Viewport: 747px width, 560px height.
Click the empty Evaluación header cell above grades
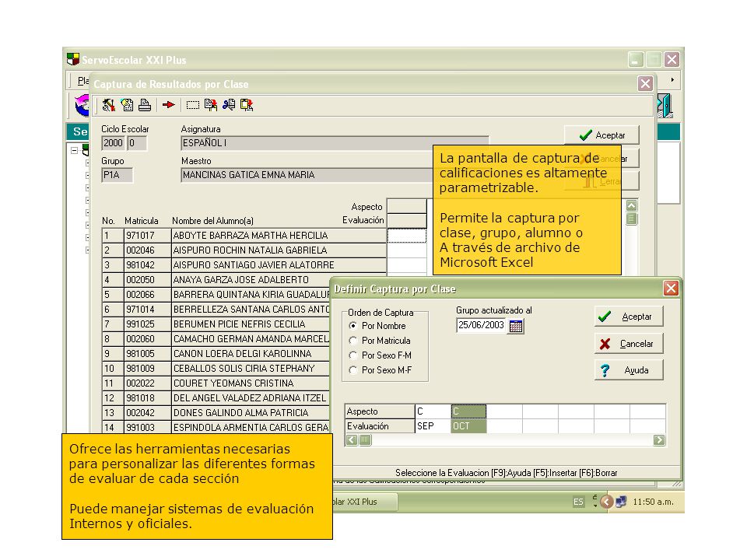pos(407,220)
